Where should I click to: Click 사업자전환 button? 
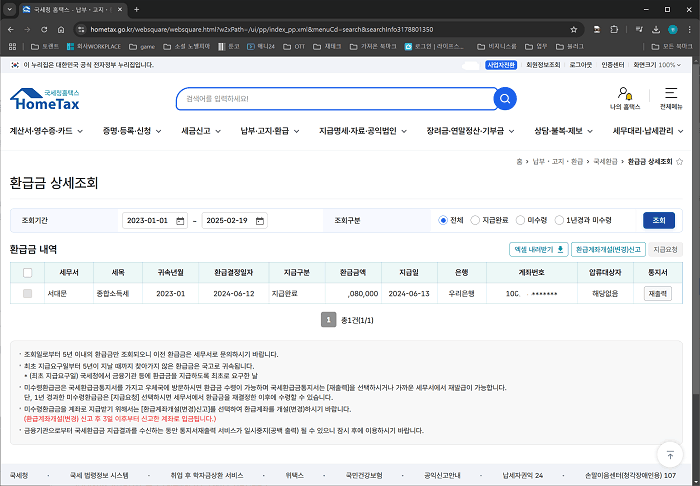pyautogui.click(x=501, y=65)
